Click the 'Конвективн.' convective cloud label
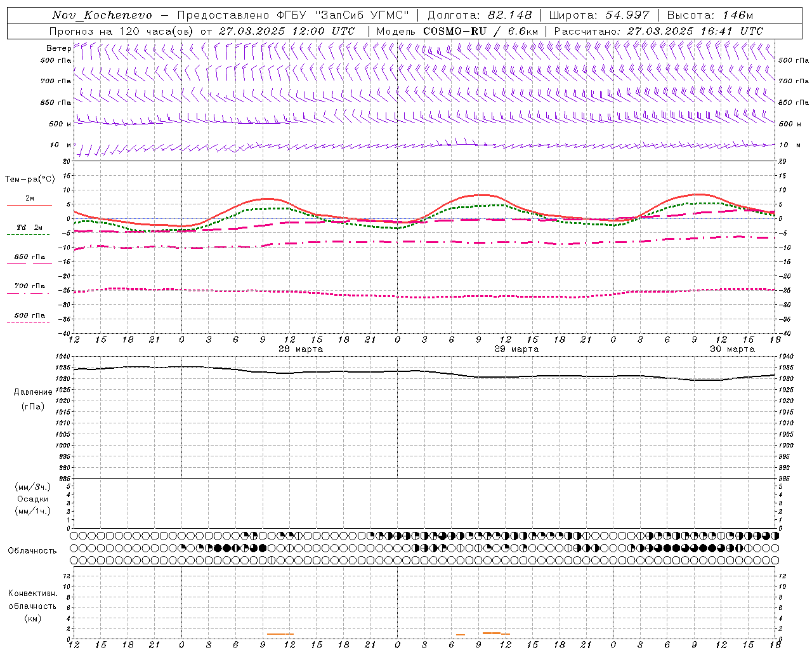The width and height of the screenshot is (812, 650). pyautogui.click(x=33, y=594)
